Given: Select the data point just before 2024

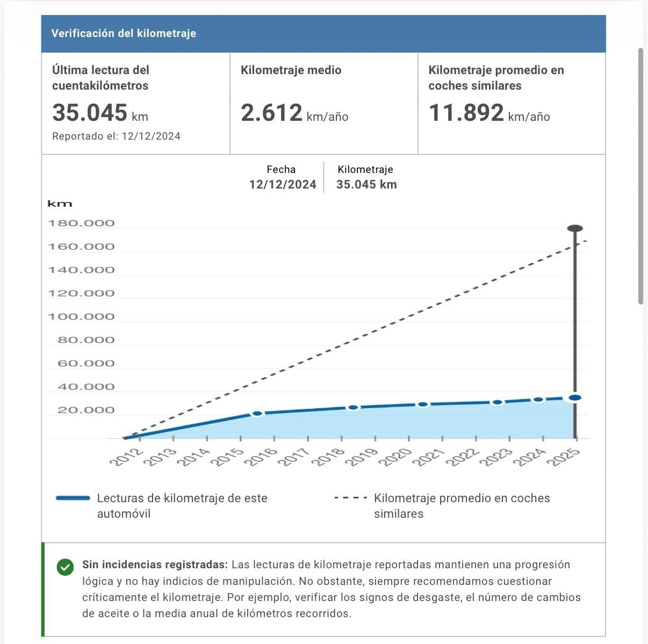Looking at the screenshot, I should 538,400.
